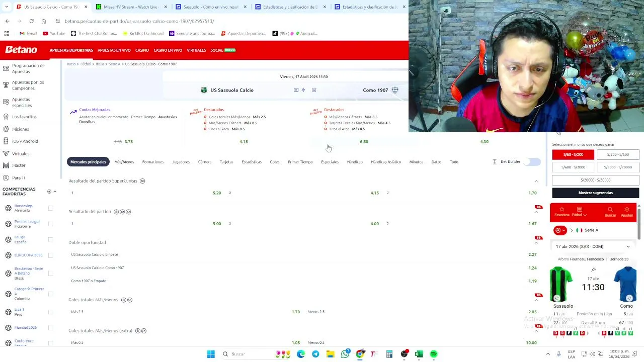Click Mostrar sugerencias button
The width and height of the screenshot is (644, 362).
(x=596, y=193)
